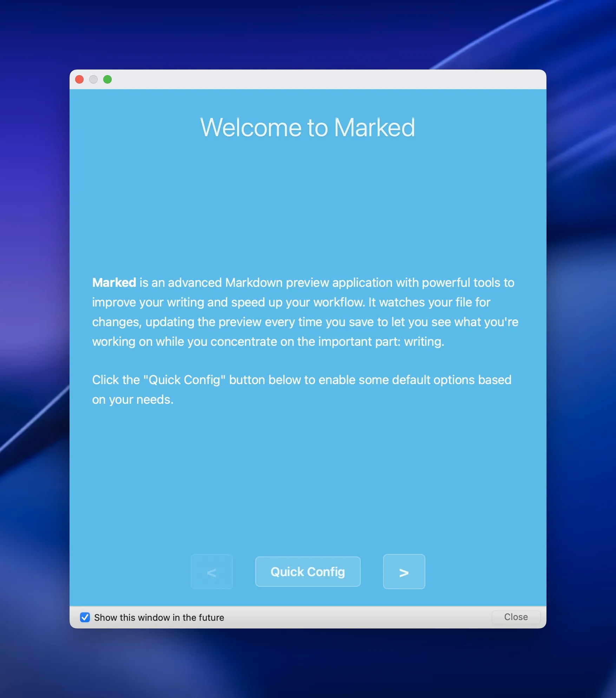Click the Close button in bottom bar
Image resolution: width=616 pixels, height=698 pixels.
[x=516, y=617]
